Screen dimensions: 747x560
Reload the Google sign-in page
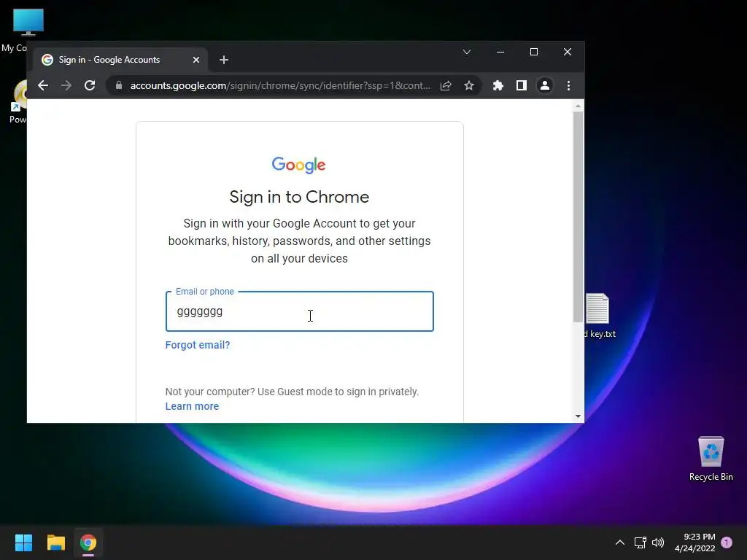tap(90, 85)
